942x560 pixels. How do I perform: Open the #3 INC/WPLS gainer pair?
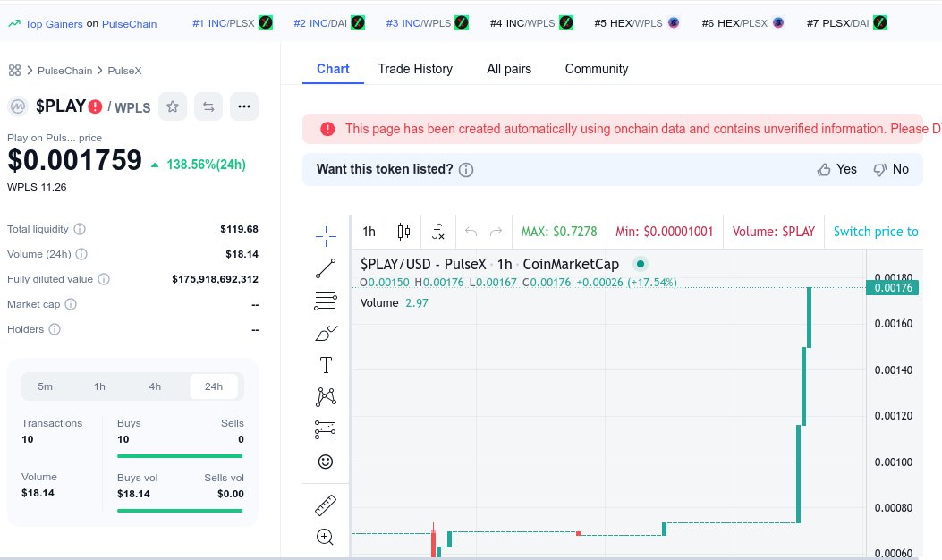click(x=427, y=23)
